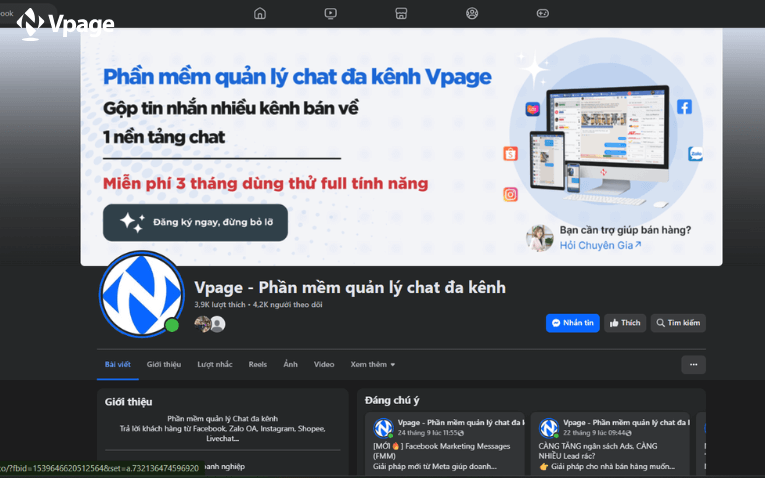765x478 pixels.
Task: Follow the 'Hỏi Chuyên Gia' link
Action: tap(600, 244)
